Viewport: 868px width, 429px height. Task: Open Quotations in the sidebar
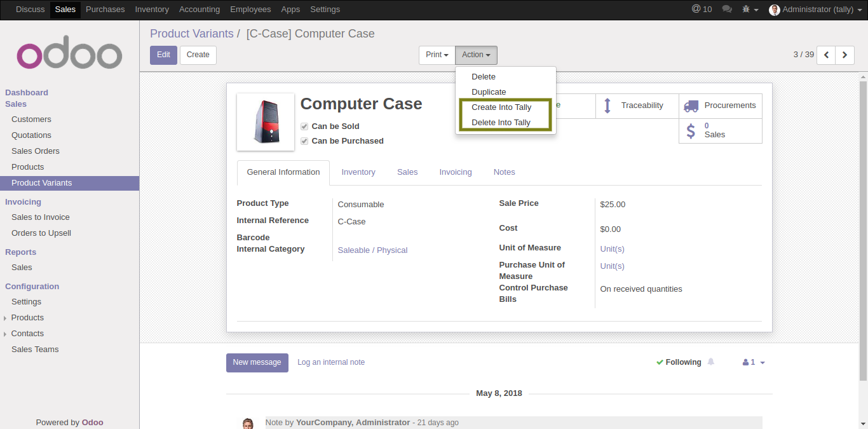coord(31,135)
